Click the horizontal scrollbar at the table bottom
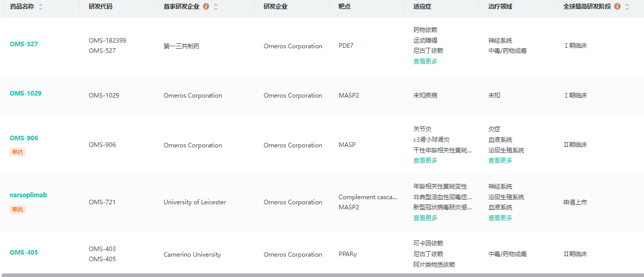 coord(322,275)
